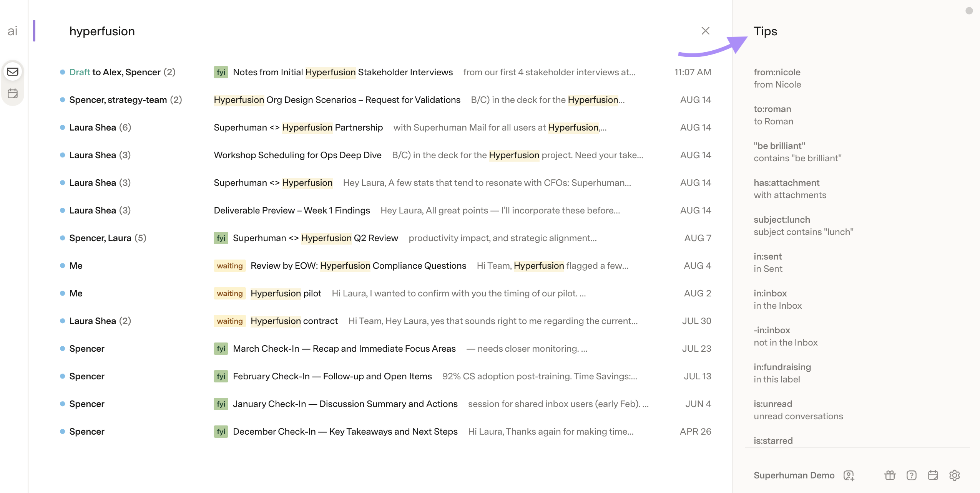
Task: Open the help question mark icon
Action: click(912, 475)
